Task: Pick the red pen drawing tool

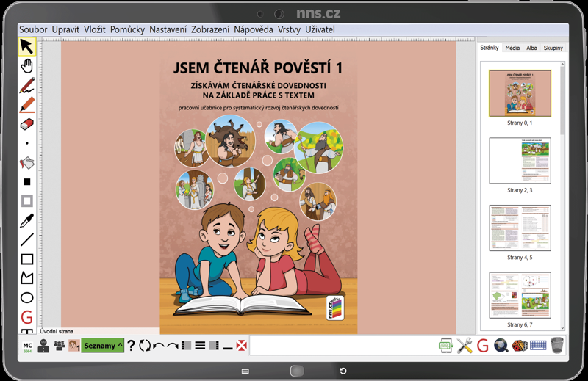Action: (27, 85)
